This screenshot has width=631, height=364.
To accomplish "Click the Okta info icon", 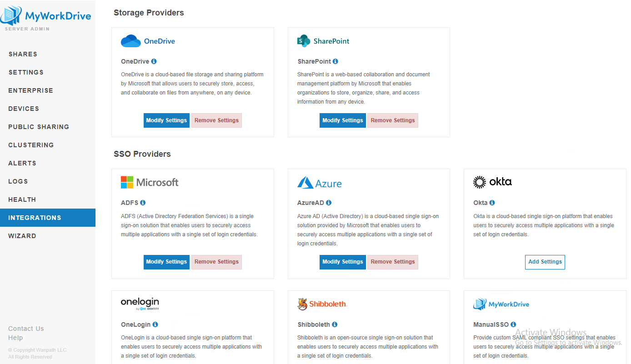I will [492, 203].
